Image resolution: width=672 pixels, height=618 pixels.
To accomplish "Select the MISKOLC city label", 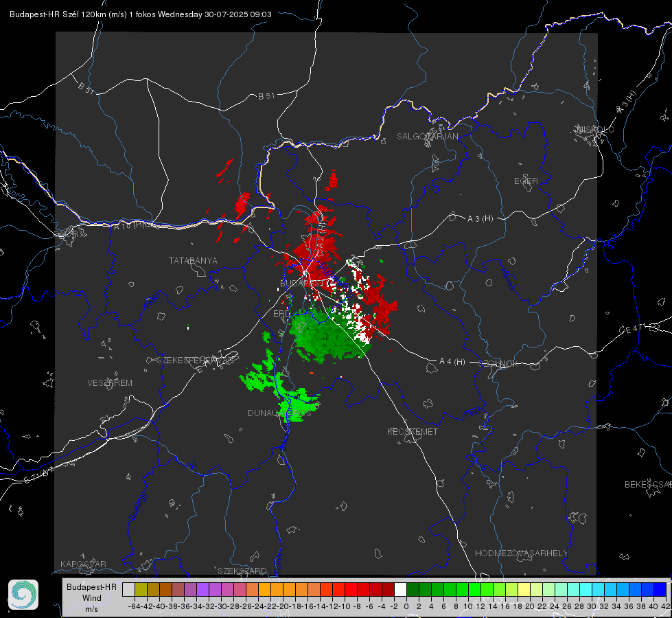I will pos(595,129).
